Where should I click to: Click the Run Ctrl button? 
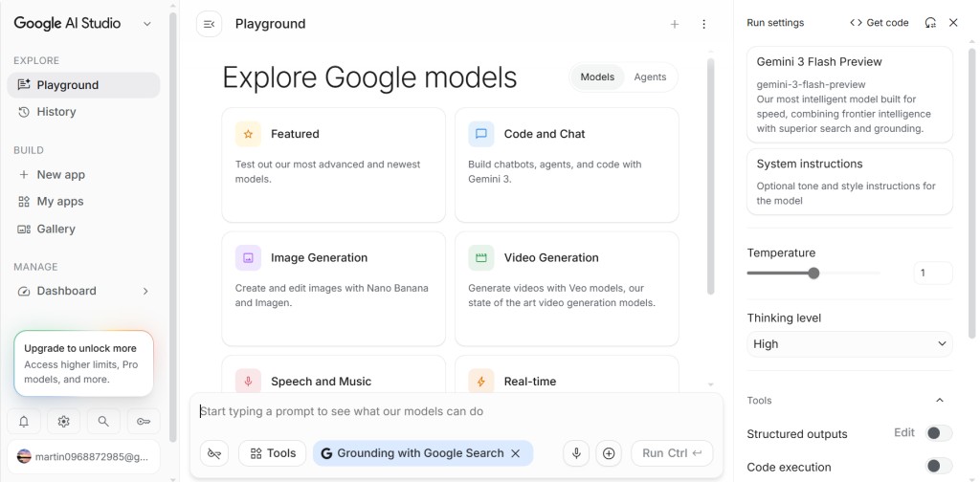tap(672, 453)
